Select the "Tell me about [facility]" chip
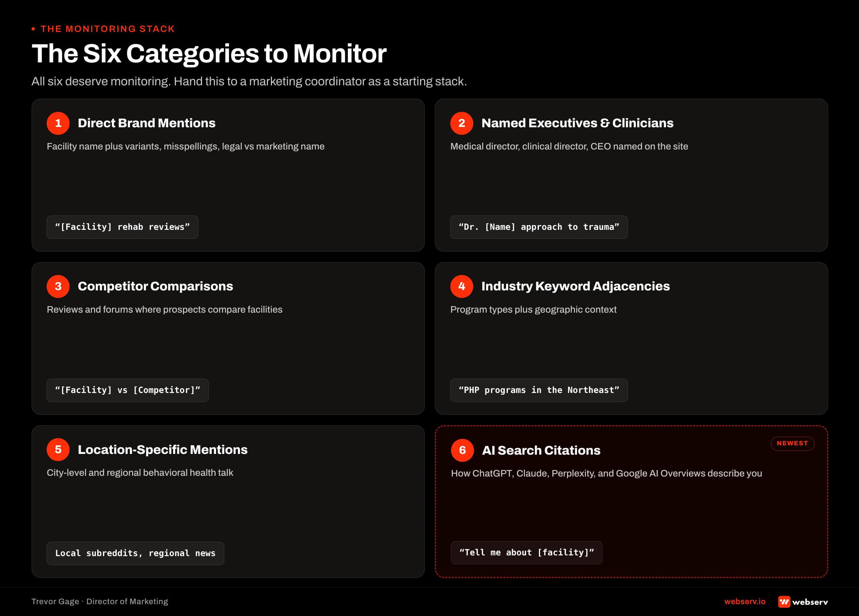This screenshot has height=616, width=859. [x=526, y=553]
